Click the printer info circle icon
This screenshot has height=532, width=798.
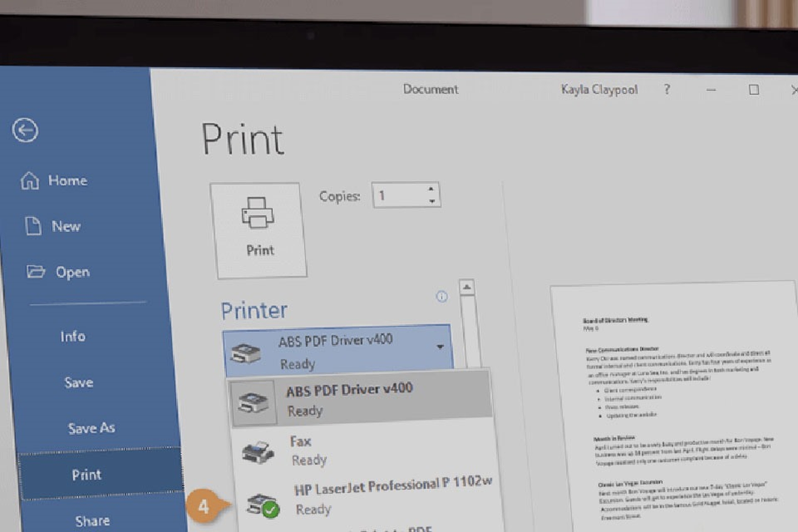click(x=442, y=296)
